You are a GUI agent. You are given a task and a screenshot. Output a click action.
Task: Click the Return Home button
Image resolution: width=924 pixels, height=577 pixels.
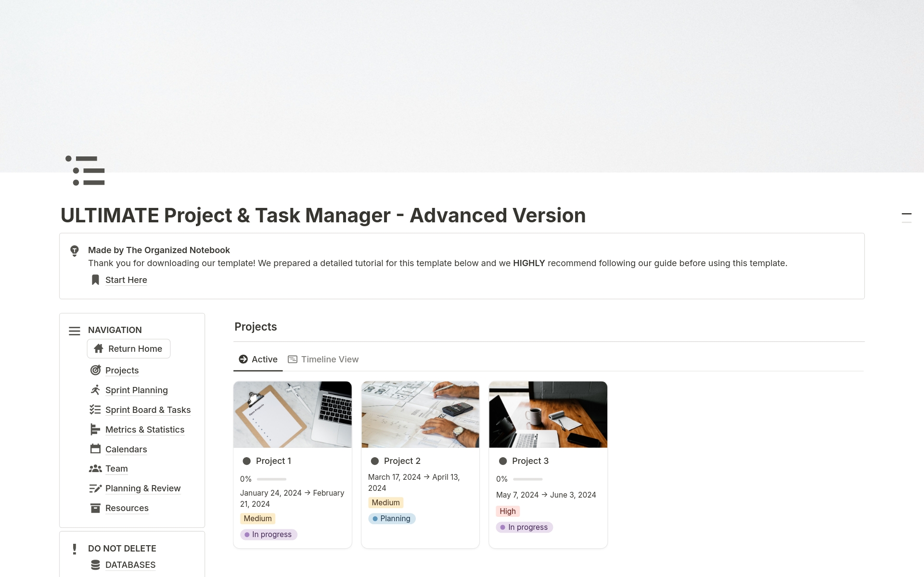(x=128, y=348)
